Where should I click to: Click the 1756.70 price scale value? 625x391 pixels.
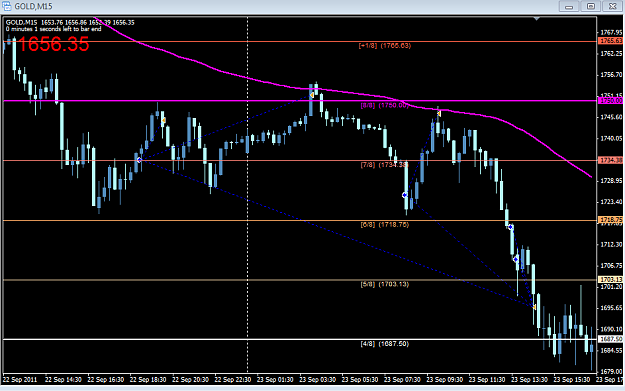point(611,75)
